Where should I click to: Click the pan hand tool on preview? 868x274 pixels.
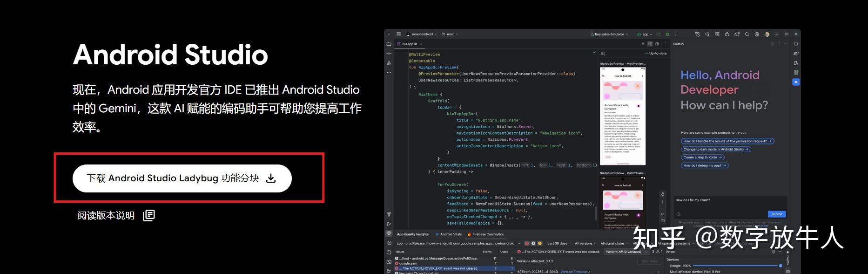click(x=663, y=194)
